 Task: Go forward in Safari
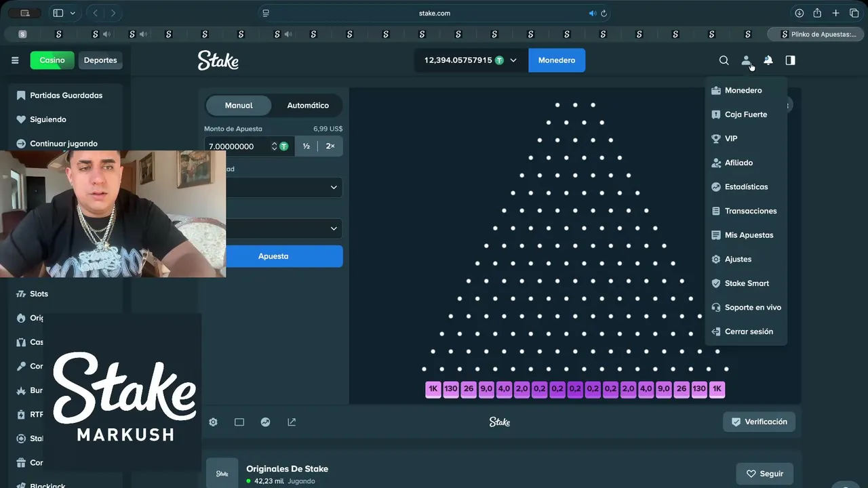(x=113, y=13)
